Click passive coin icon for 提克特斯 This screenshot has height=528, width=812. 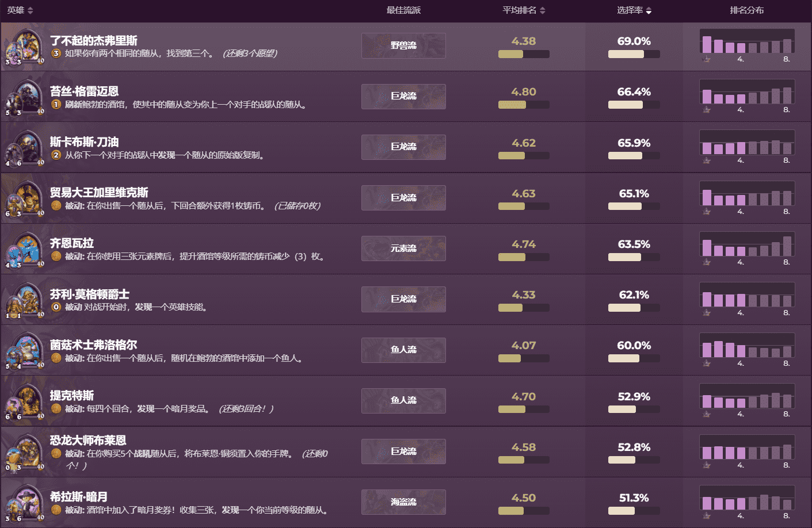[56, 409]
